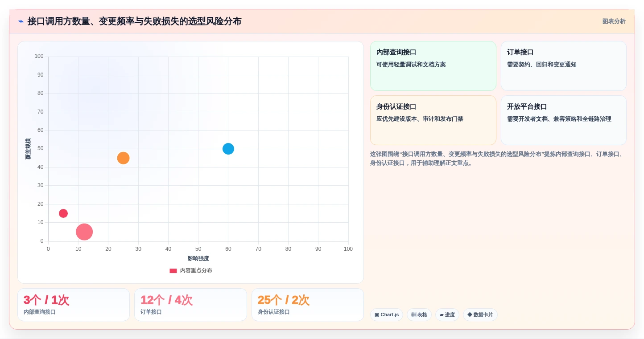Select the blue bubble on the chart
Screen dimensions: 644x339
pos(228,149)
